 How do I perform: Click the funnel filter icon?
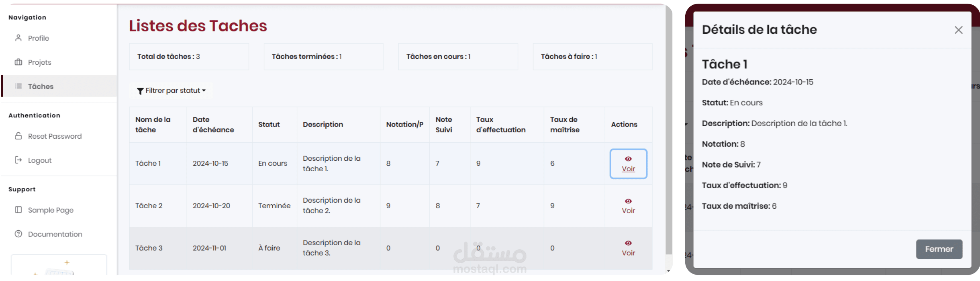click(x=140, y=91)
